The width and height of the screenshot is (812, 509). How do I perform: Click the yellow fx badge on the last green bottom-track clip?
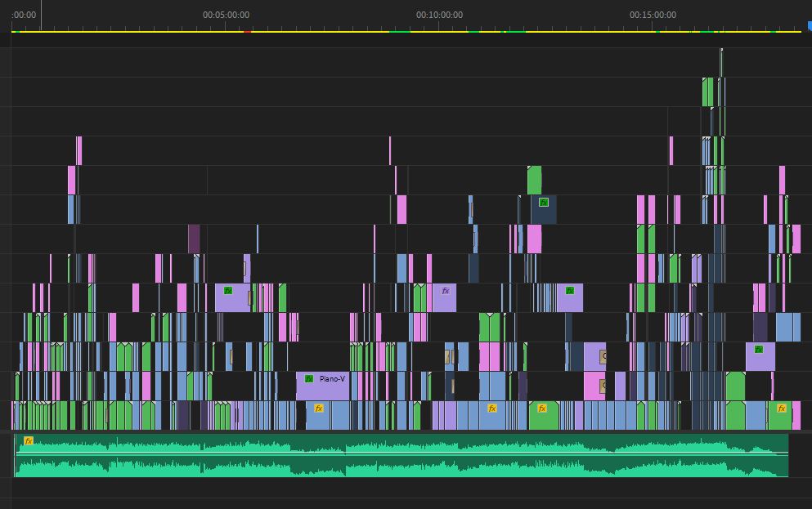point(782,409)
